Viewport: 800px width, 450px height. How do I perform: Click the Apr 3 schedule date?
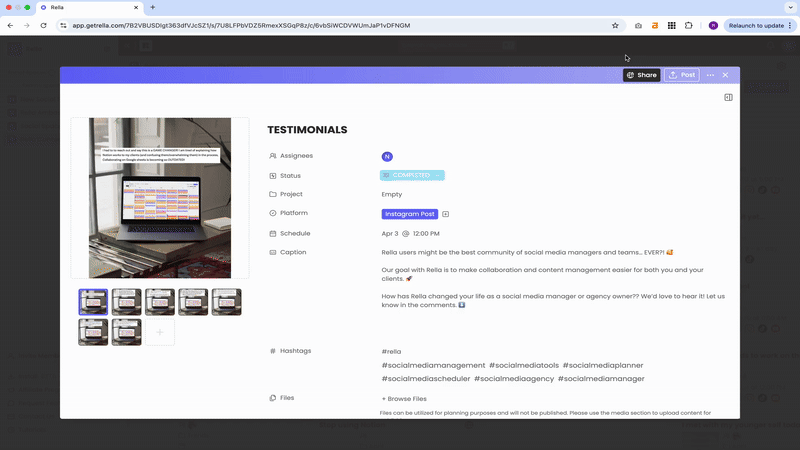tap(390, 234)
